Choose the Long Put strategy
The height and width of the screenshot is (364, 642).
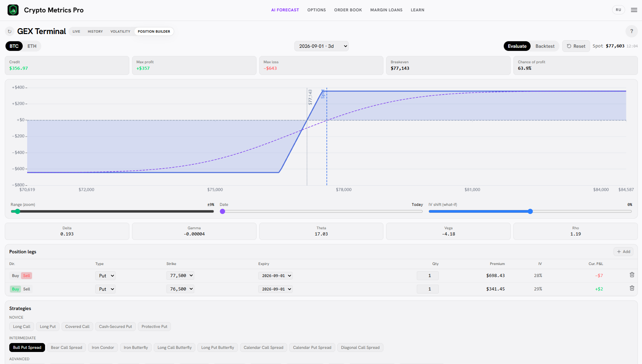click(48, 327)
